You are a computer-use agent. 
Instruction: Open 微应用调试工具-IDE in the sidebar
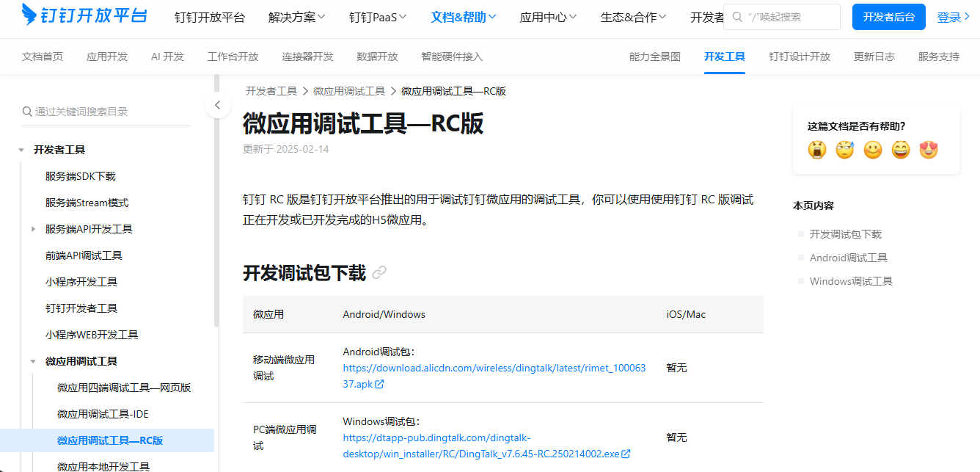coord(103,414)
